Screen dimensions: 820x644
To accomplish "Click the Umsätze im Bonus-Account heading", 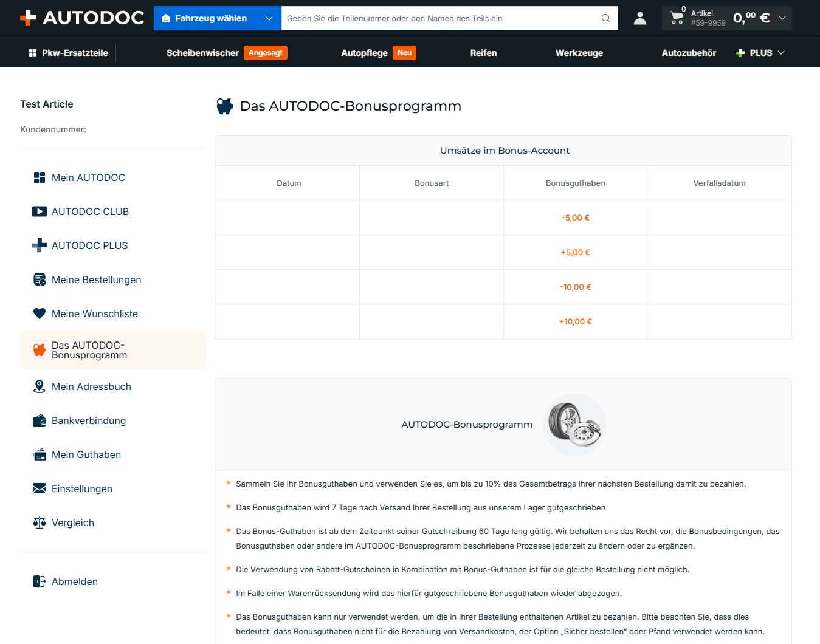I will coord(505,151).
